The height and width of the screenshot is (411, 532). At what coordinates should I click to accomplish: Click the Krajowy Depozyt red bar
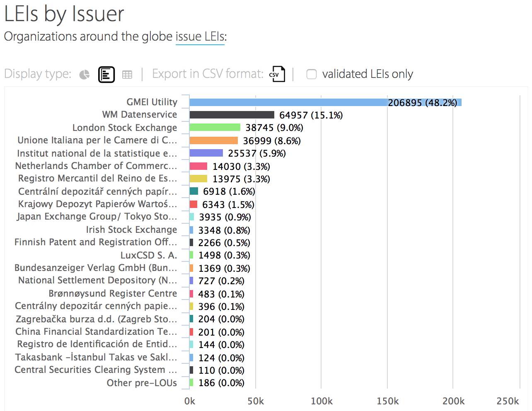(x=193, y=204)
